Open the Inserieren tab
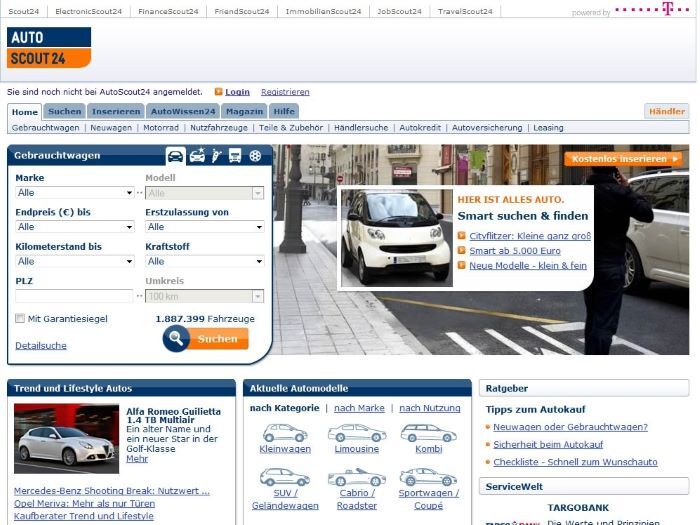700x525 pixels. (116, 111)
